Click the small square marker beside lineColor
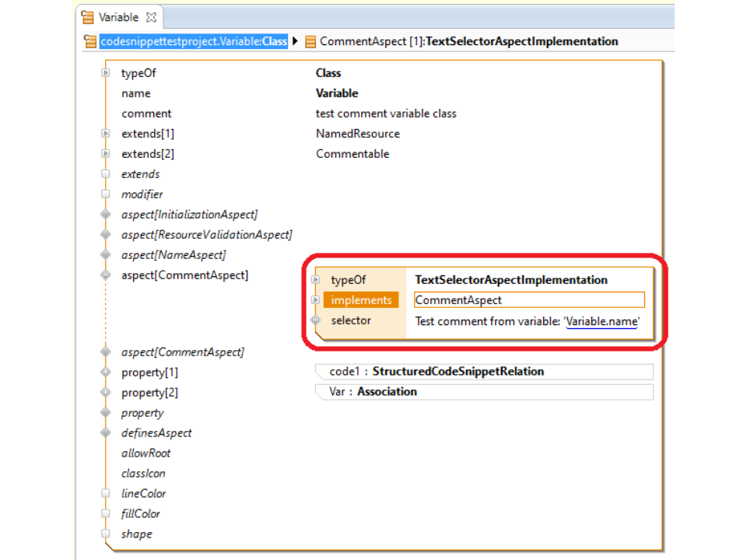 (x=105, y=494)
